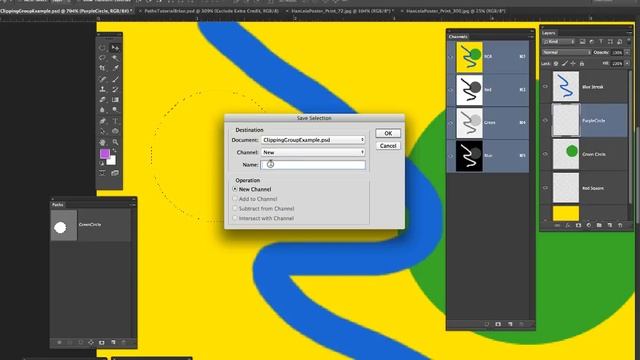
Task: Open the Fill value dropdown arrow
Action: [x=627, y=64]
